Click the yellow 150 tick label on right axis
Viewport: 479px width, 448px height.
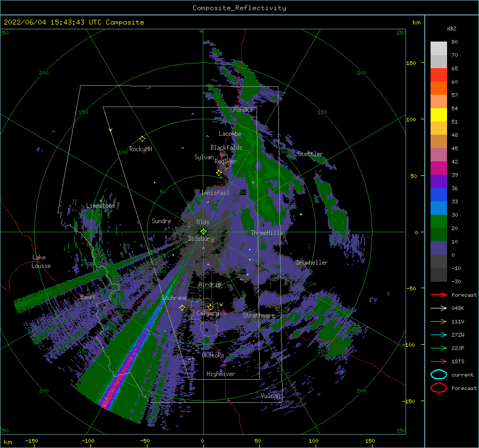[411, 63]
